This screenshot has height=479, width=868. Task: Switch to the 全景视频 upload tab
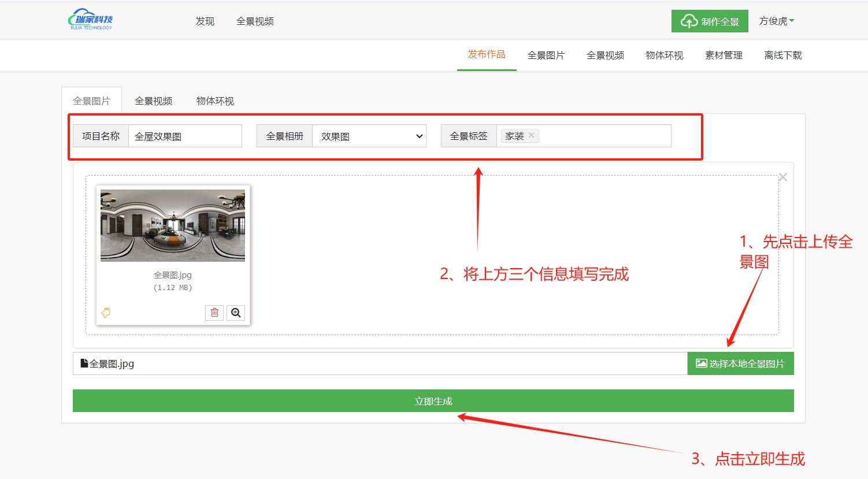click(153, 101)
